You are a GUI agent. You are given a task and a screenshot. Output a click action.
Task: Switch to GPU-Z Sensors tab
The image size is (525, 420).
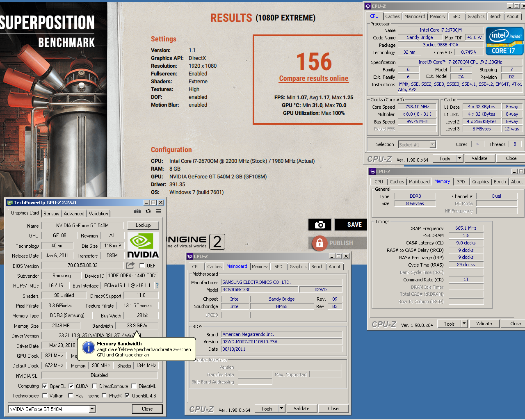51,213
